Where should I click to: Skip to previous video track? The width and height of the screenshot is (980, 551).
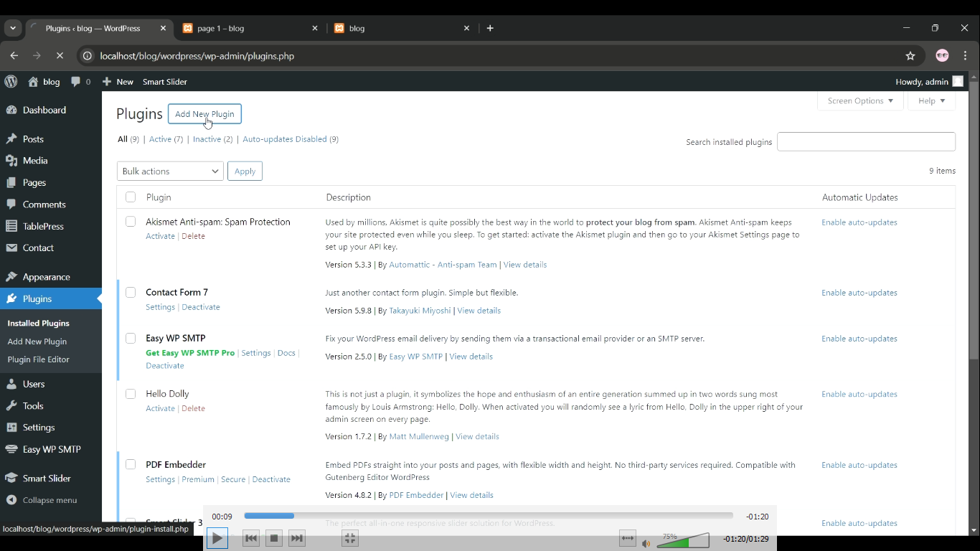point(251,538)
